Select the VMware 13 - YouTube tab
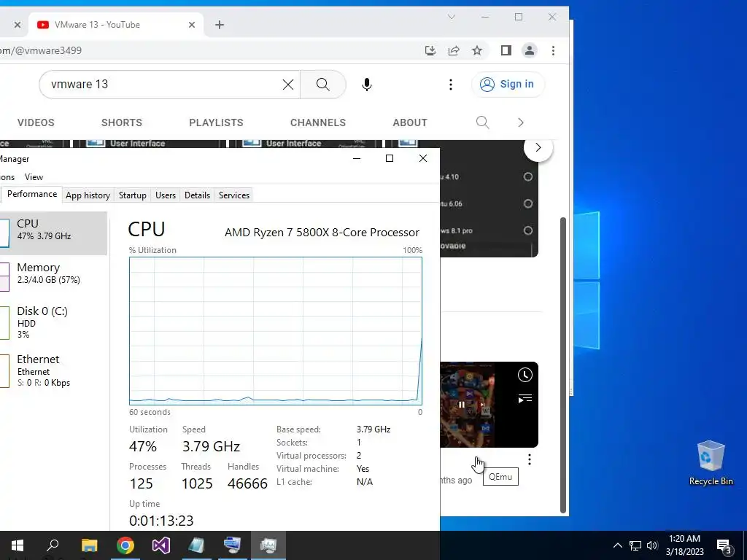 117,25
